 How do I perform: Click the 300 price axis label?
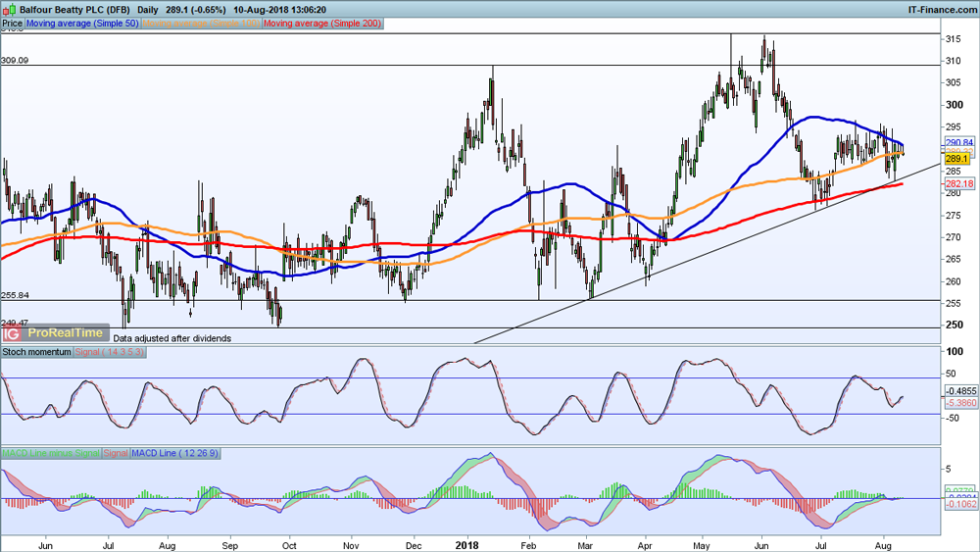(x=954, y=104)
